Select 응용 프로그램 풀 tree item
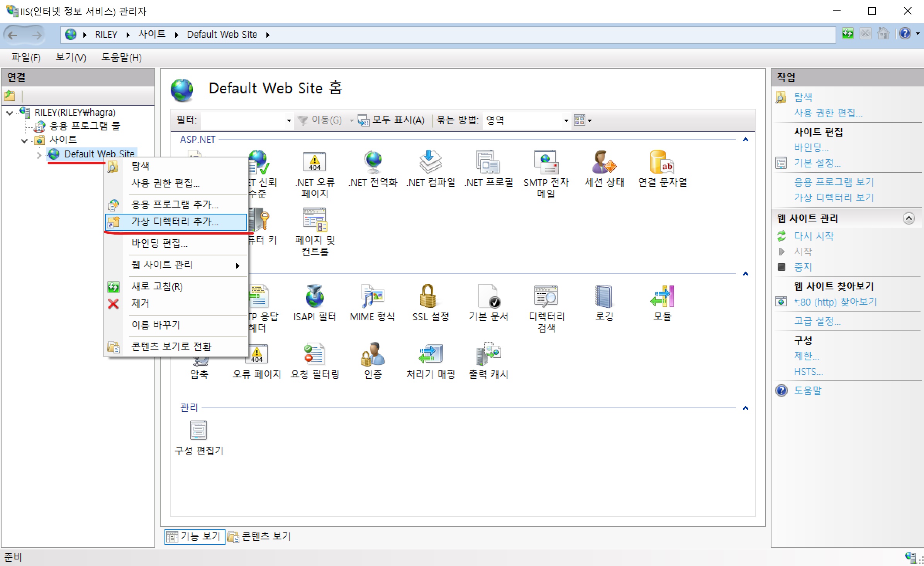 (x=85, y=126)
